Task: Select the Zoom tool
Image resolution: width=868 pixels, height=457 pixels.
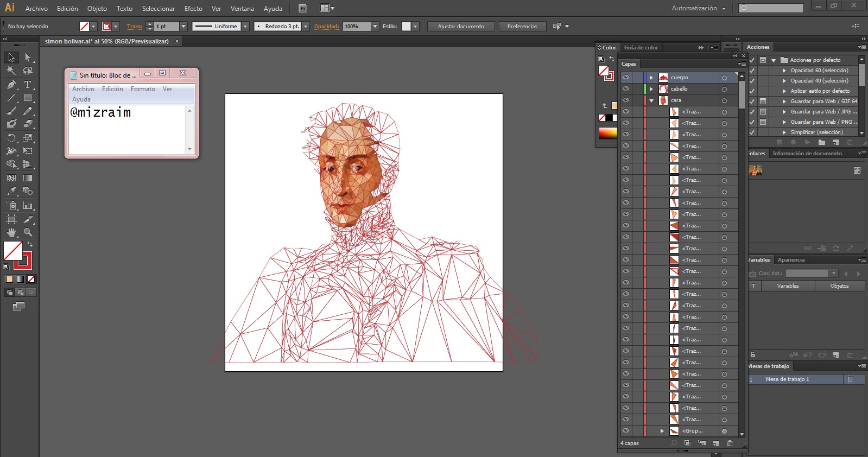Action: tap(28, 232)
